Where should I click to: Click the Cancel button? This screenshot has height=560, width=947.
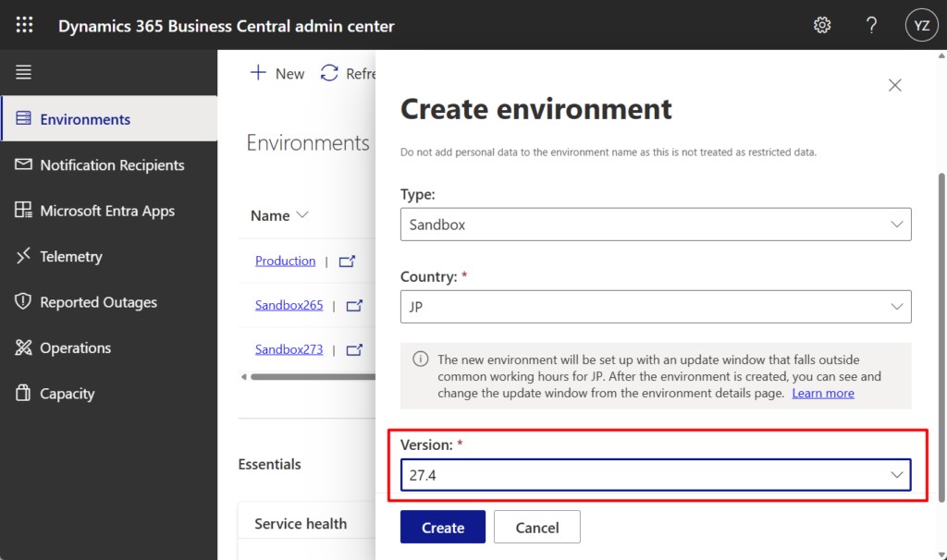pos(536,528)
